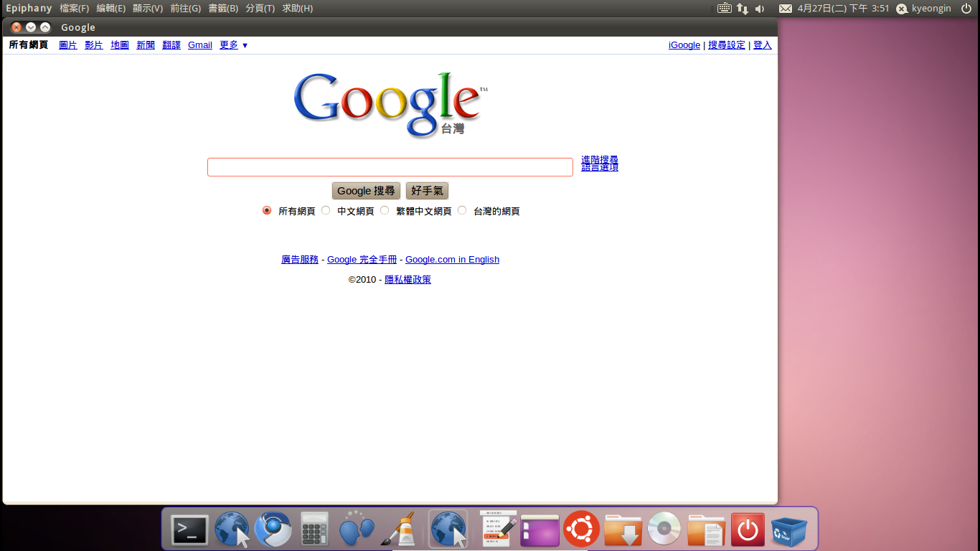Open the mail envelope indicator
980x551 pixels.
click(786, 9)
